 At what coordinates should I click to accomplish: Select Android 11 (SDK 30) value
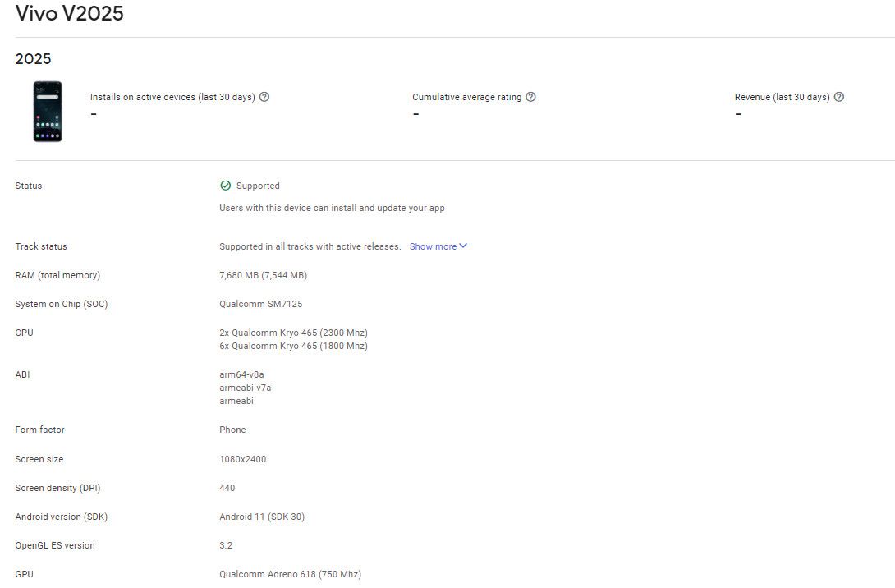tap(262, 517)
